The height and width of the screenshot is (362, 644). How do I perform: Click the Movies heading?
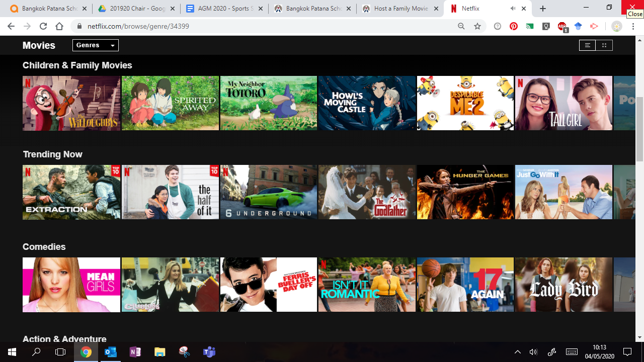tap(39, 45)
